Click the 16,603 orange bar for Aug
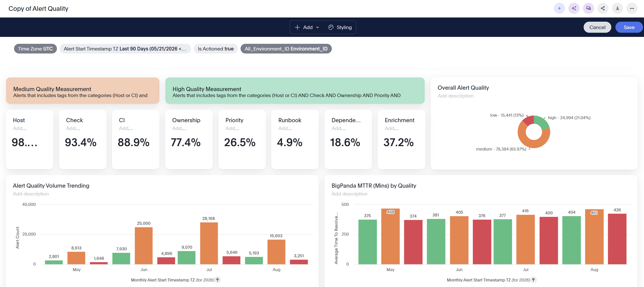Viewport: 644px width, 287px height. [x=276, y=252]
